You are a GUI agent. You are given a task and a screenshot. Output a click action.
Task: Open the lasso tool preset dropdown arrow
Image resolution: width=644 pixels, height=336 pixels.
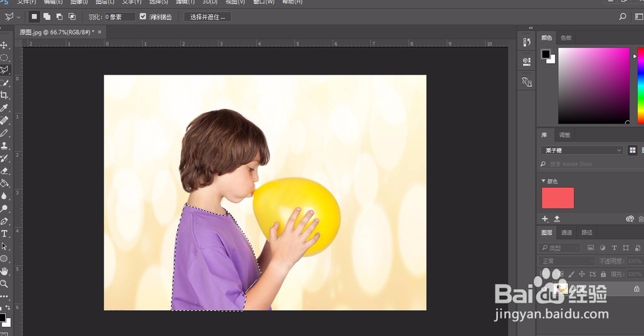[19, 17]
